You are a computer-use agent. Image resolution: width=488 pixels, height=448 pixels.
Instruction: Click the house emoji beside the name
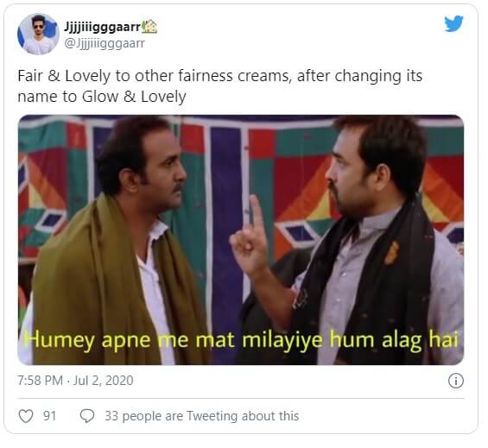tap(149, 27)
